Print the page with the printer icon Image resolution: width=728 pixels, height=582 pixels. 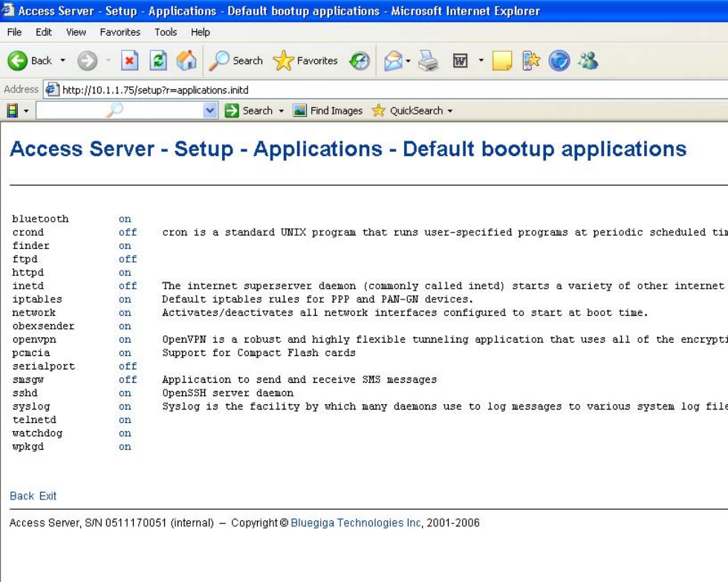(429, 61)
